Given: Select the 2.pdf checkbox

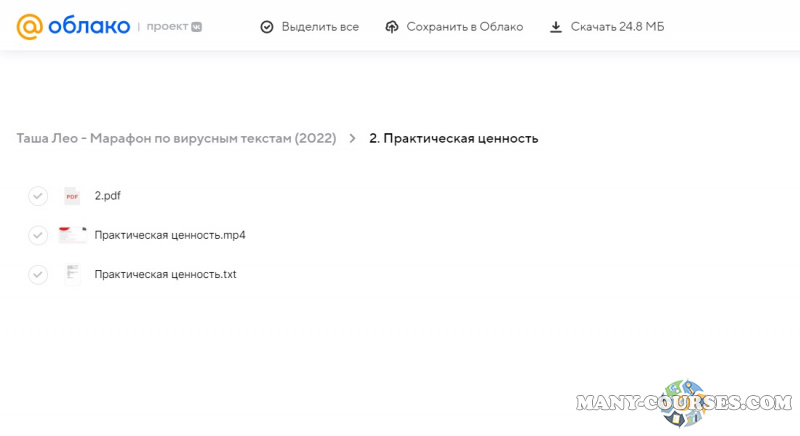Looking at the screenshot, I should [x=38, y=196].
